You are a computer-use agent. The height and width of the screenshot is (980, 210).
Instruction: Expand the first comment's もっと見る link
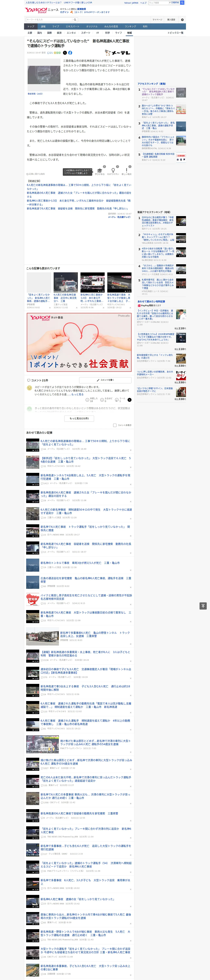click(x=77, y=394)
